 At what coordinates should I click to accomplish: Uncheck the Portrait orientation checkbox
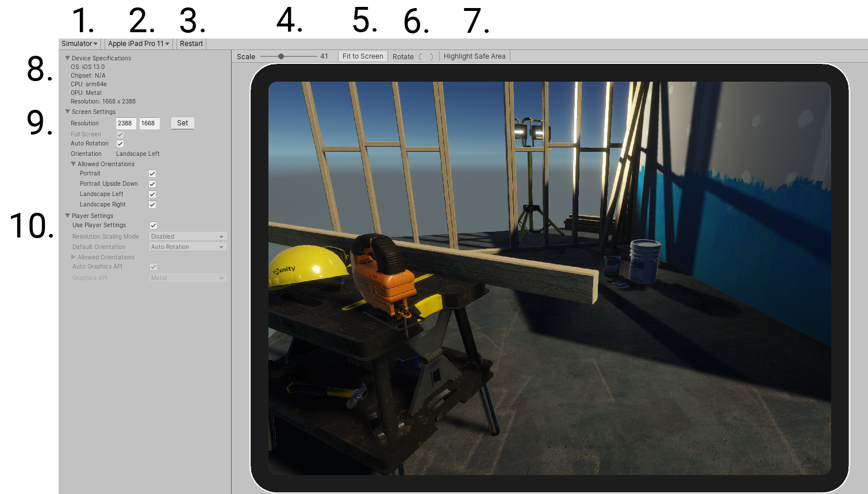[152, 173]
